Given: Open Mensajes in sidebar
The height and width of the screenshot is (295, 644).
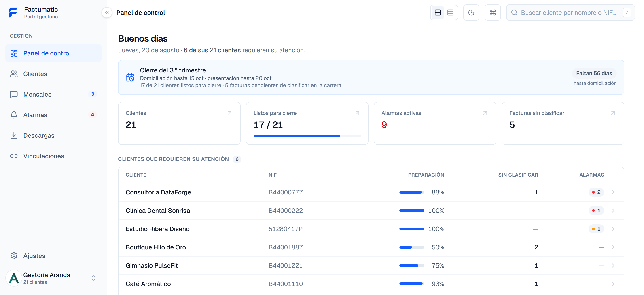Looking at the screenshot, I should [x=53, y=94].
